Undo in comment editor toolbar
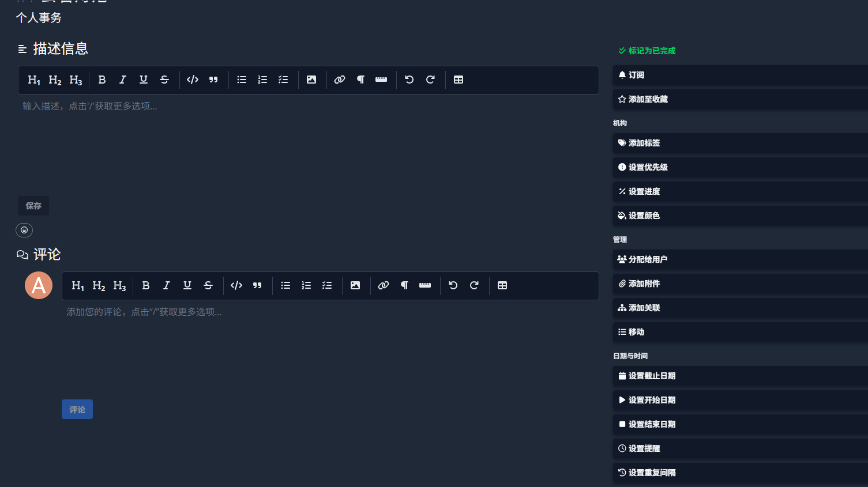868x487 pixels. (453, 286)
